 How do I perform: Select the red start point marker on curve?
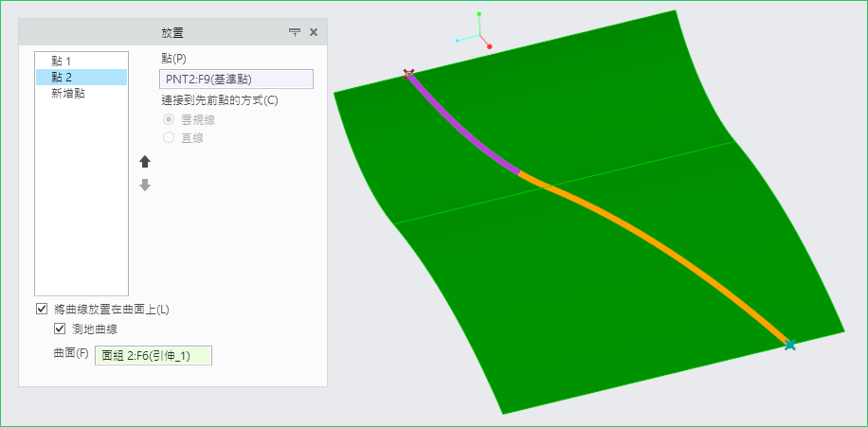click(x=408, y=73)
